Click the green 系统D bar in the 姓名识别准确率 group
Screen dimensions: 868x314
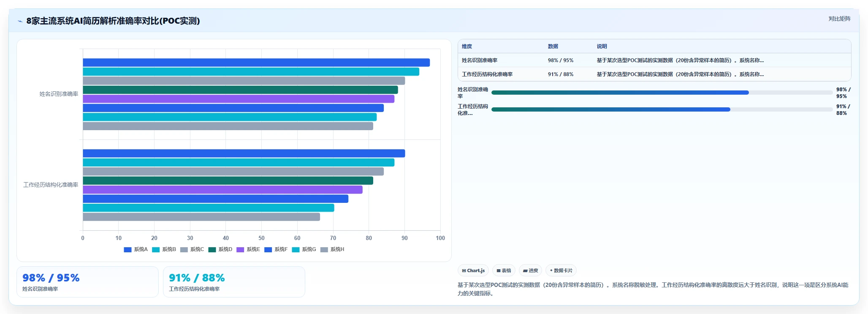click(240, 90)
